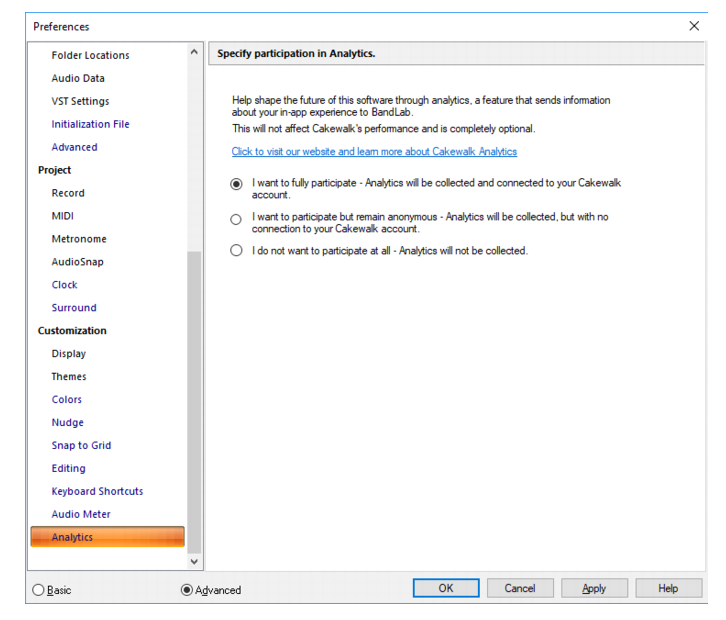Screen dimensions: 726x620
Task: Go to the Themes settings page
Action: pos(69,376)
